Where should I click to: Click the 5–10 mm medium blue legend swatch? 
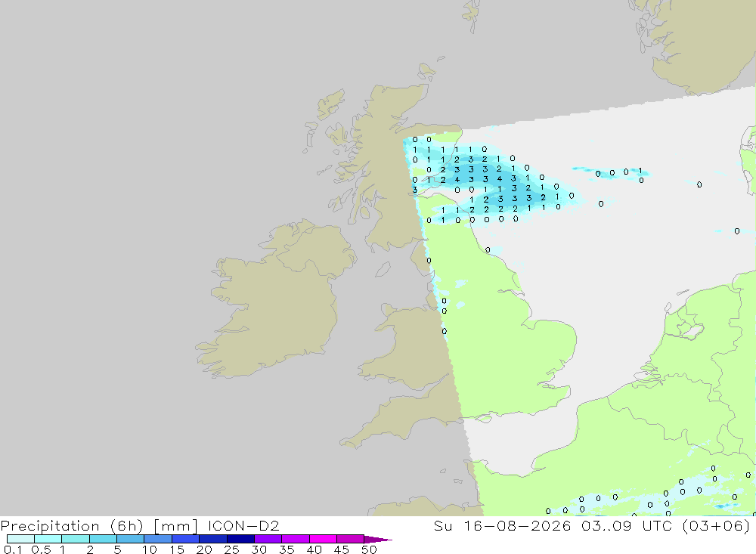coord(130,539)
